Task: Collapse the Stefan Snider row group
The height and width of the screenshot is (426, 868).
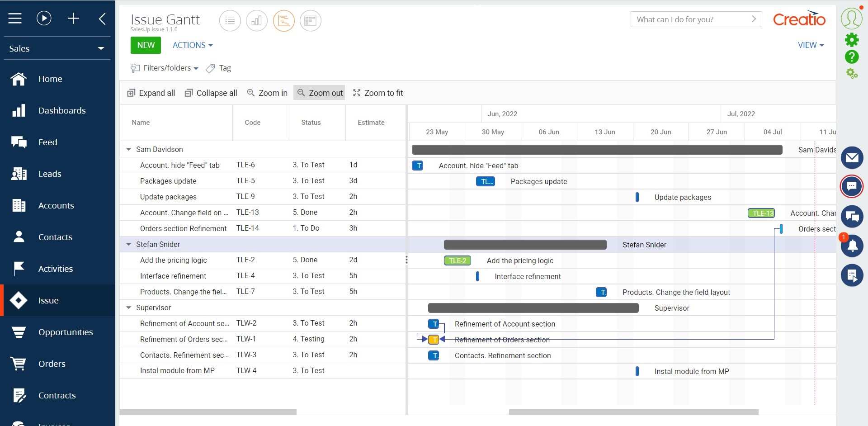Action: 128,244
